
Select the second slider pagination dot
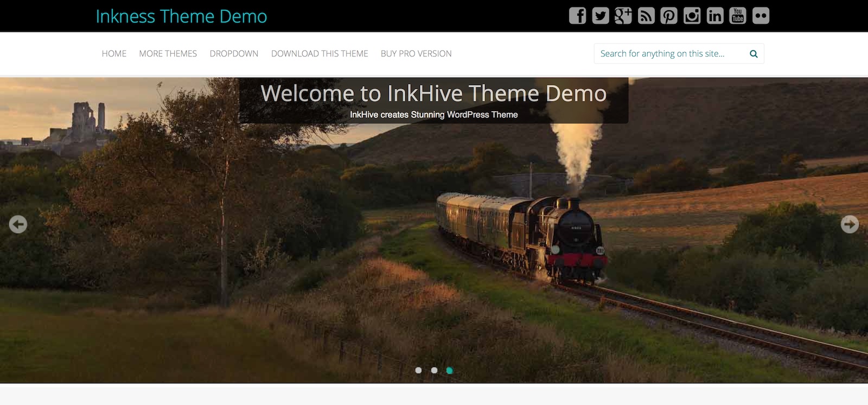pyautogui.click(x=434, y=370)
